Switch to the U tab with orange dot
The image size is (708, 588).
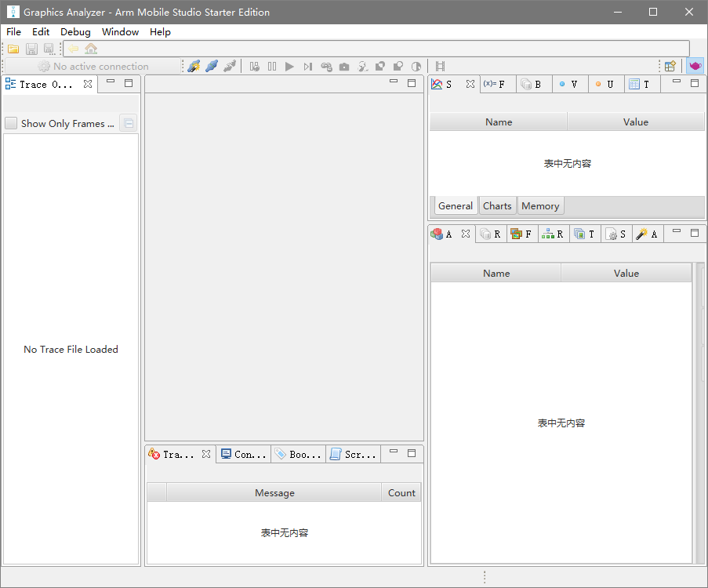pos(606,84)
